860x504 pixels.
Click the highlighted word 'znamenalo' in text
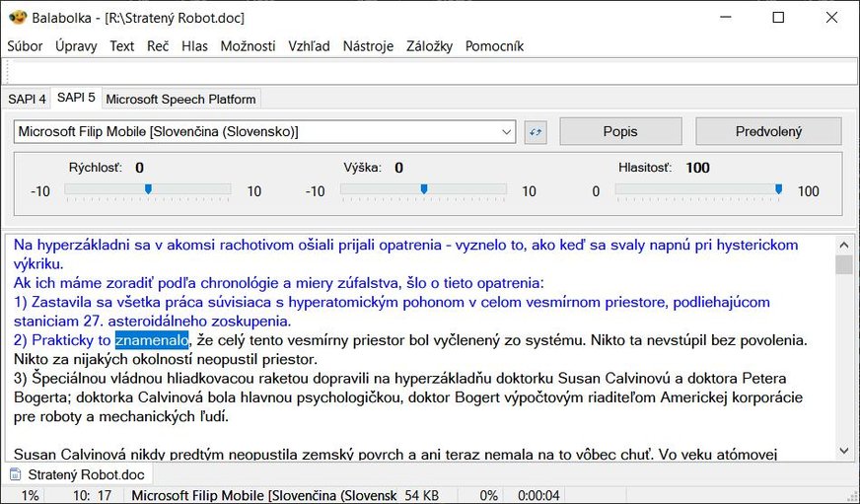pos(151,340)
